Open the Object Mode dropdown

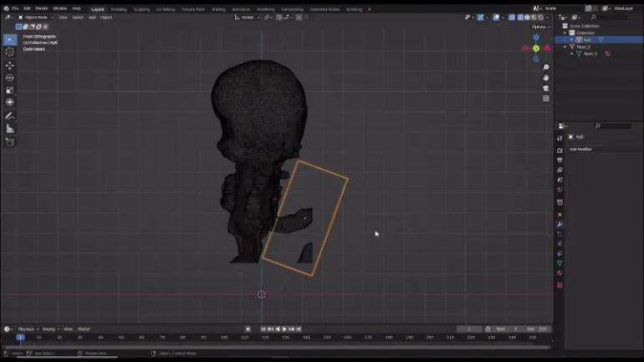click(36, 17)
